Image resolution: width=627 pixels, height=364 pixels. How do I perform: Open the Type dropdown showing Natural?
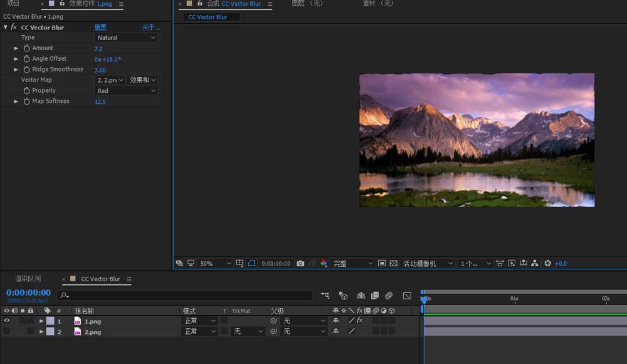point(126,38)
